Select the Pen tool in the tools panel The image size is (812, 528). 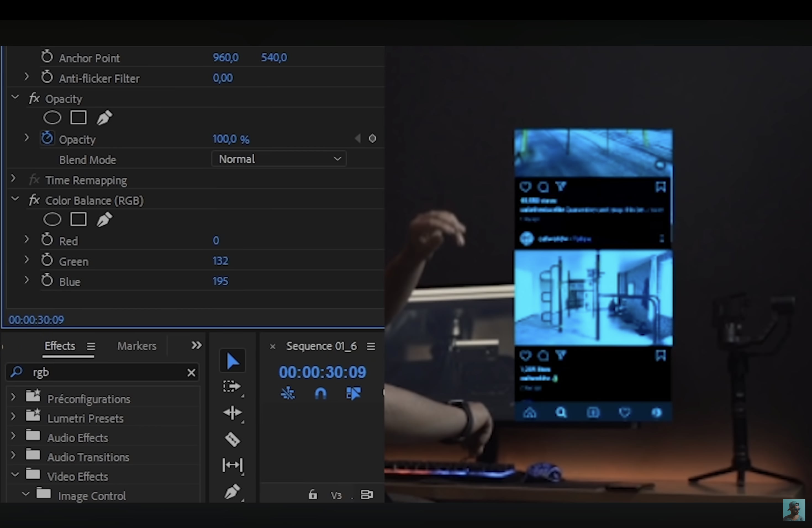[232, 492]
